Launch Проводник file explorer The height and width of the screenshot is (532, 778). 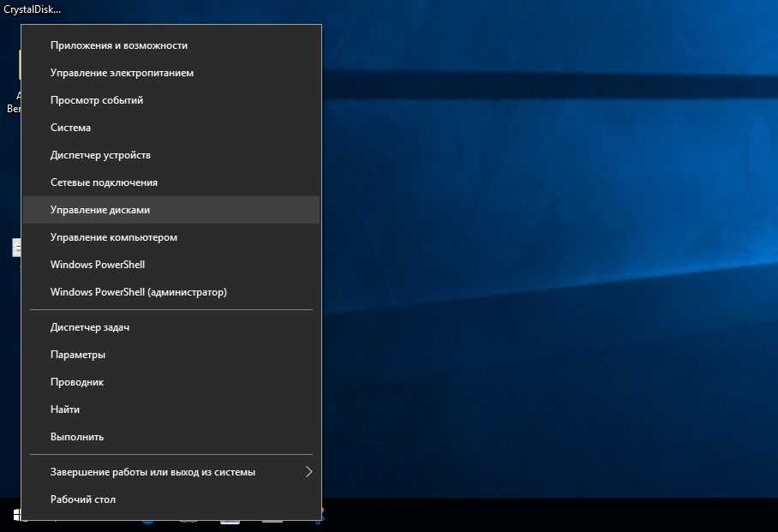pos(77,382)
